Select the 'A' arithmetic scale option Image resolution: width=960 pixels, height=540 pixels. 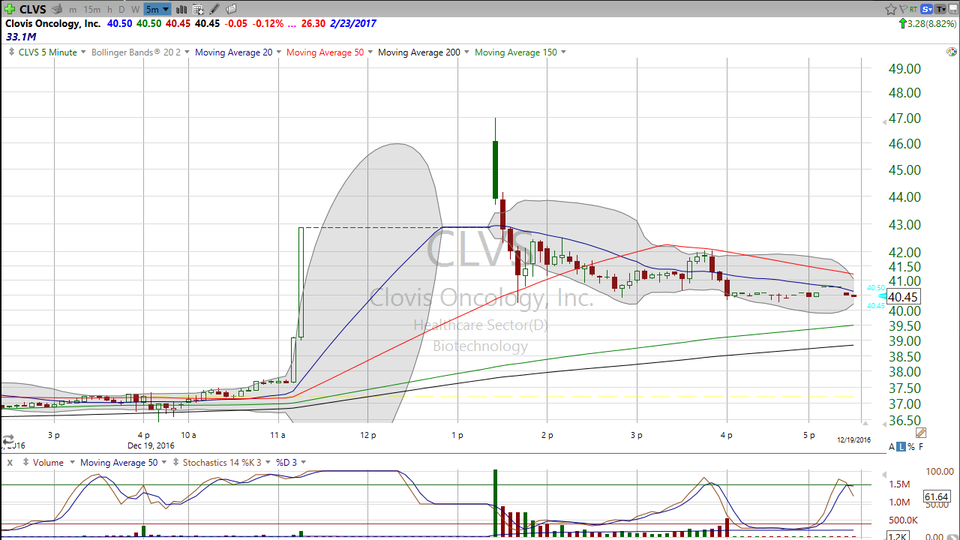click(891, 447)
